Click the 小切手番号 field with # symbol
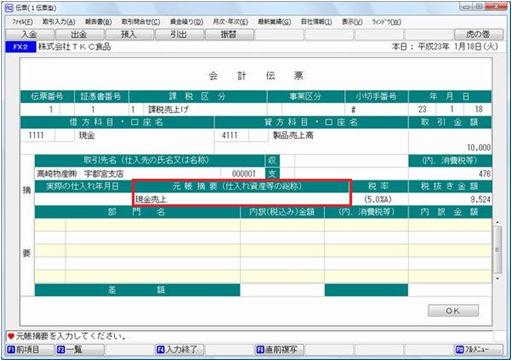The image size is (512, 361). coord(377,109)
